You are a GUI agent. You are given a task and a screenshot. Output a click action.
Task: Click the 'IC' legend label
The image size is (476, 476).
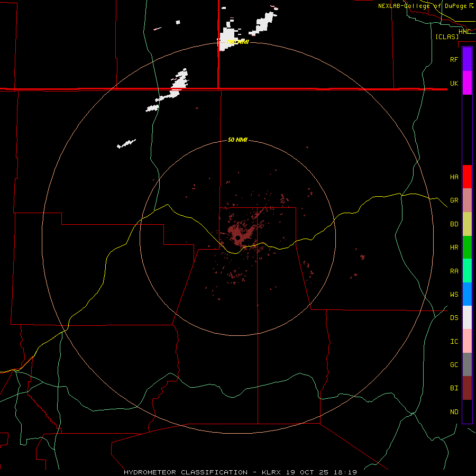point(454,342)
